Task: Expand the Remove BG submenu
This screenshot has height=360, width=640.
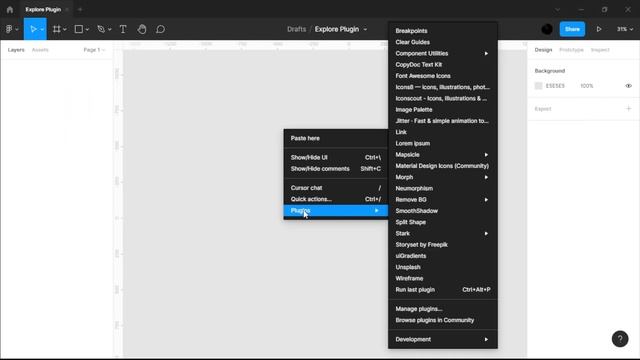Action: 442,200
